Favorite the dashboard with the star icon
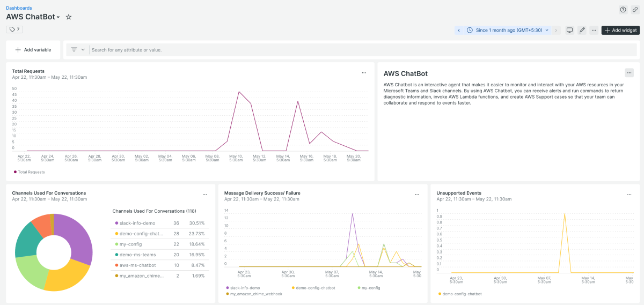 coord(69,17)
